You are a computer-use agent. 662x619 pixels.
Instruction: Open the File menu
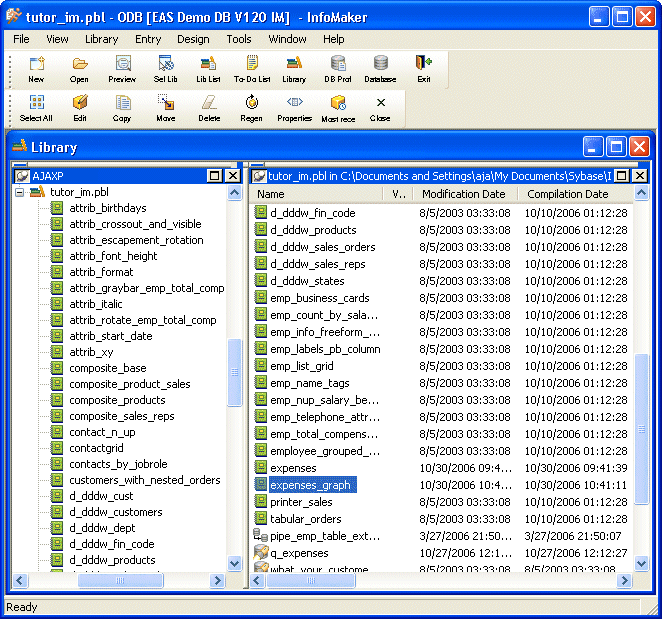tap(21, 39)
